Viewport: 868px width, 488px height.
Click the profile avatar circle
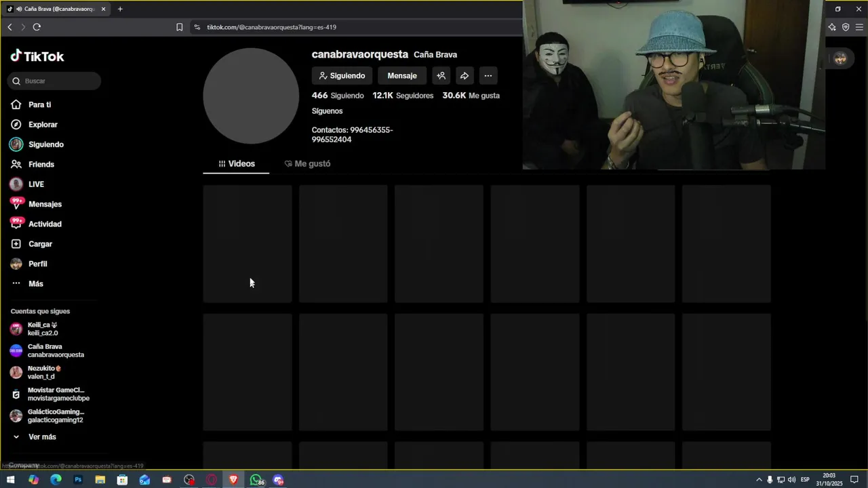click(x=251, y=96)
